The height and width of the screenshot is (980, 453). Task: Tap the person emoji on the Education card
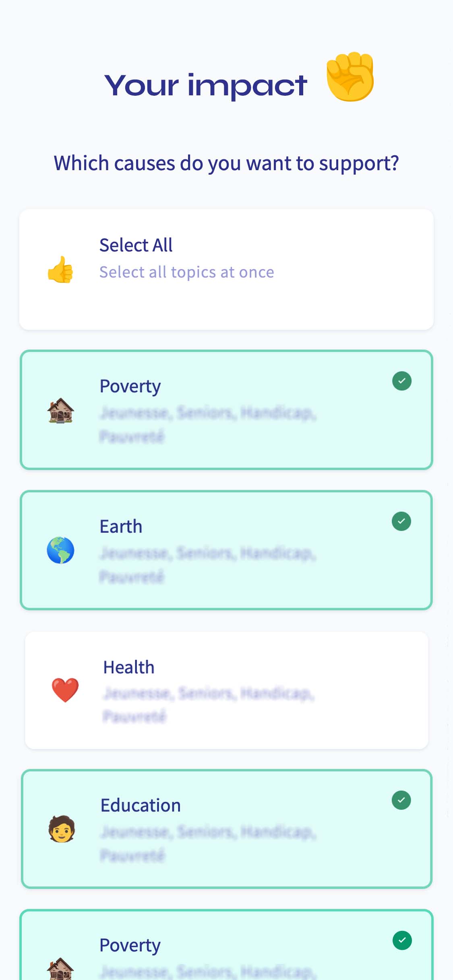coord(62,829)
